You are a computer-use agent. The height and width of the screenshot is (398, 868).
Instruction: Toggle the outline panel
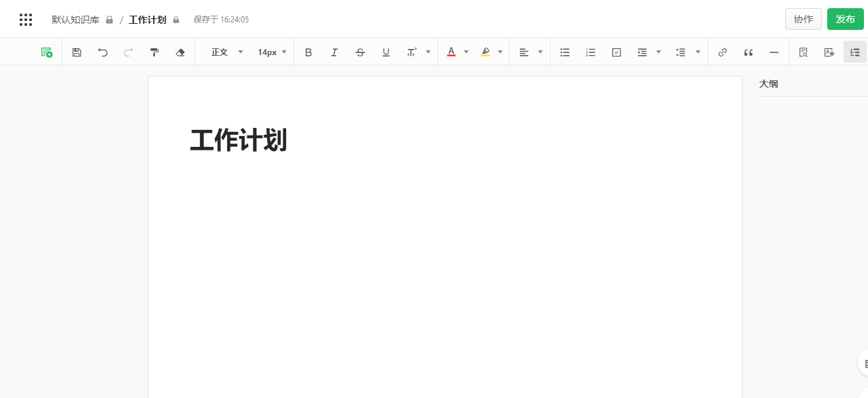coord(854,52)
